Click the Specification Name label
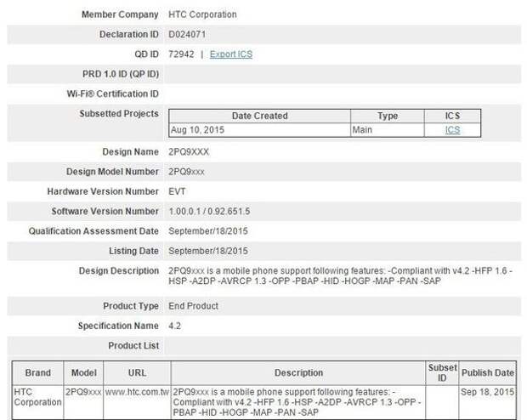Viewport: 527px width, 420px height. (x=118, y=326)
